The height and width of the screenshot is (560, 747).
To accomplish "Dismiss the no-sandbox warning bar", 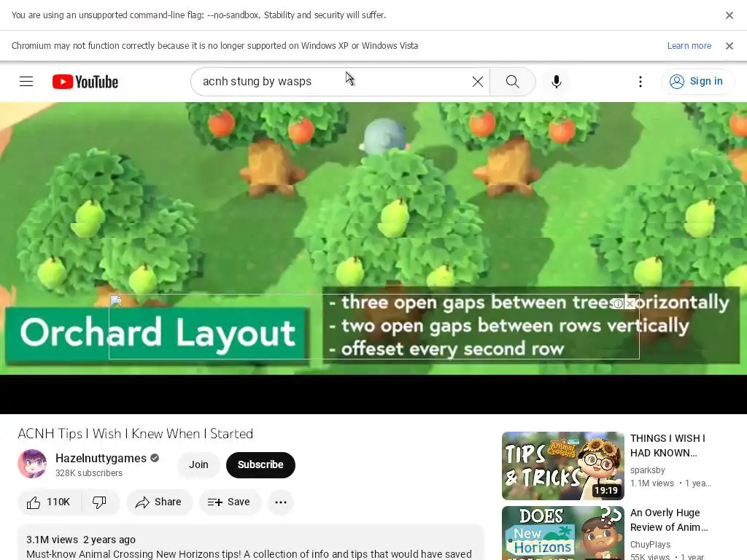I will 729,15.
